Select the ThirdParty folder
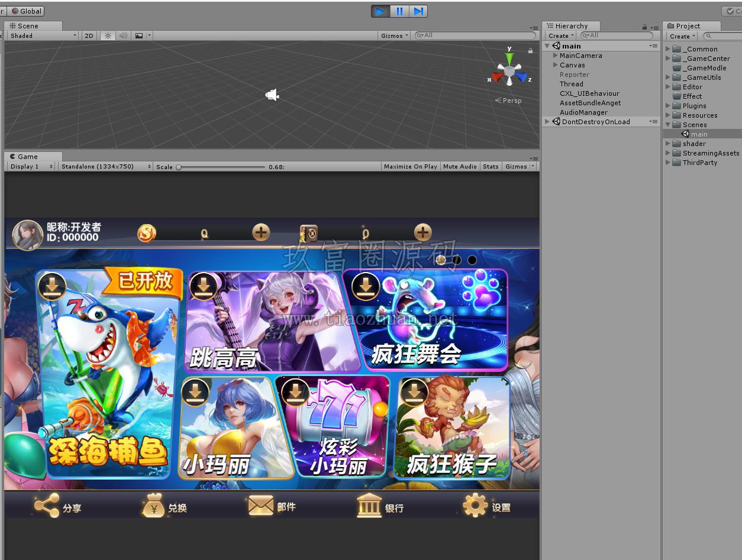 699,163
